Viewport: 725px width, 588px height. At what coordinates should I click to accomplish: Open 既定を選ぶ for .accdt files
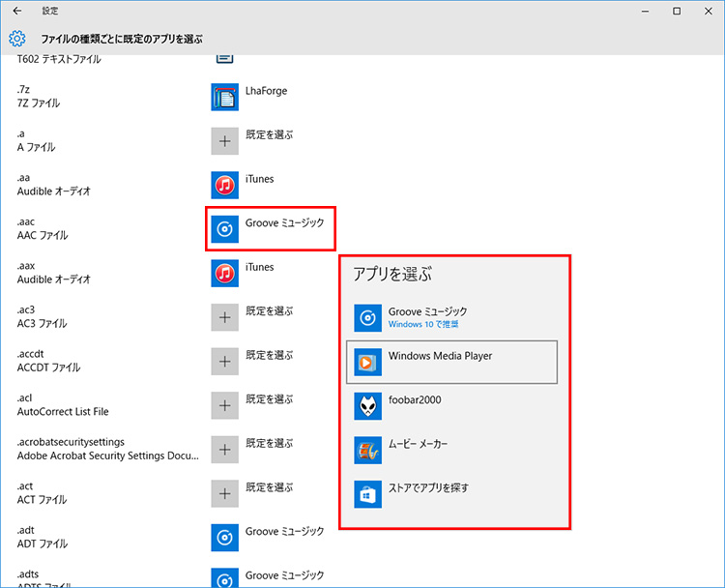[x=225, y=361]
